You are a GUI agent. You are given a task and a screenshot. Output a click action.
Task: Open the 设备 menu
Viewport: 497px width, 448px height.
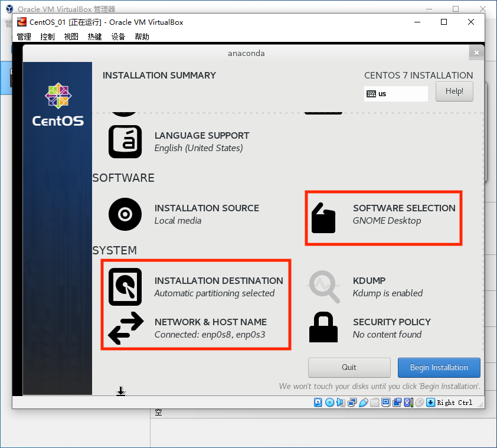(x=118, y=37)
